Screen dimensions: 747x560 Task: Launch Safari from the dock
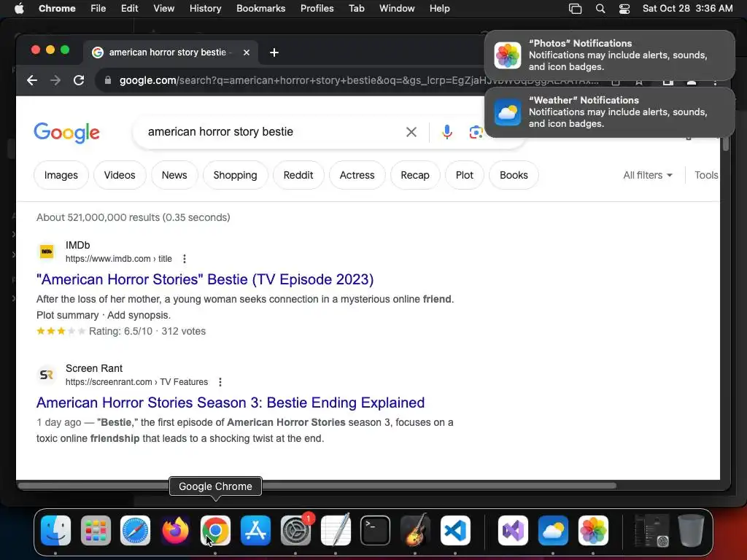coord(135,530)
